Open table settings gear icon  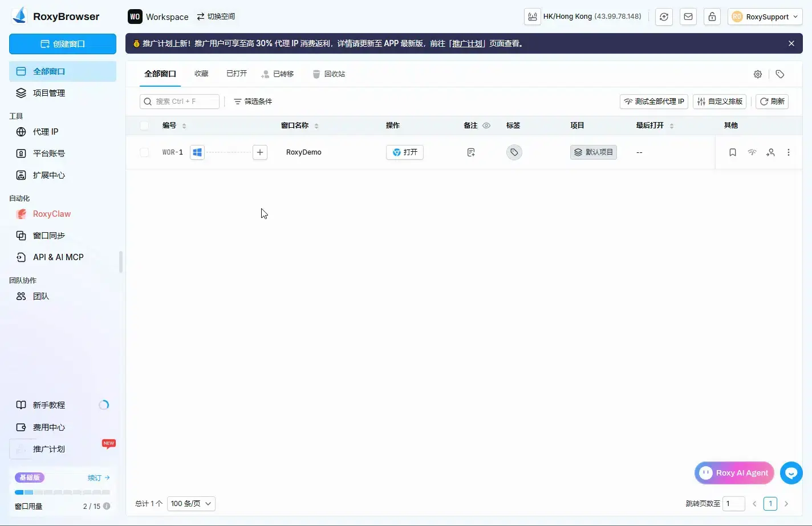pyautogui.click(x=758, y=74)
